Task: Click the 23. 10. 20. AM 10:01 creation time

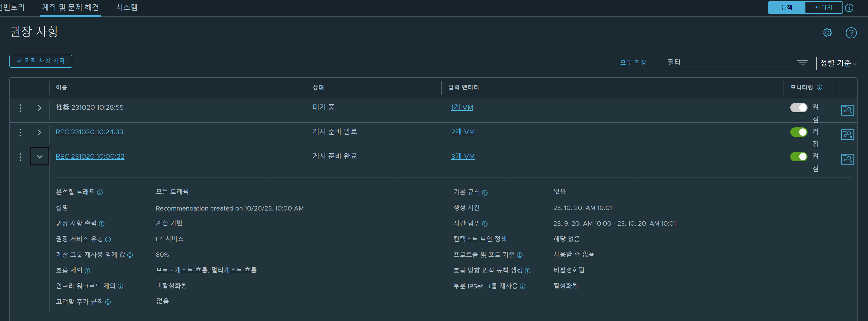Action: click(582, 208)
